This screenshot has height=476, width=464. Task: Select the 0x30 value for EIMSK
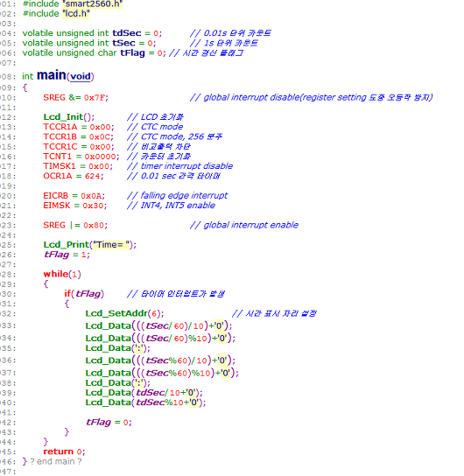click(x=93, y=206)
